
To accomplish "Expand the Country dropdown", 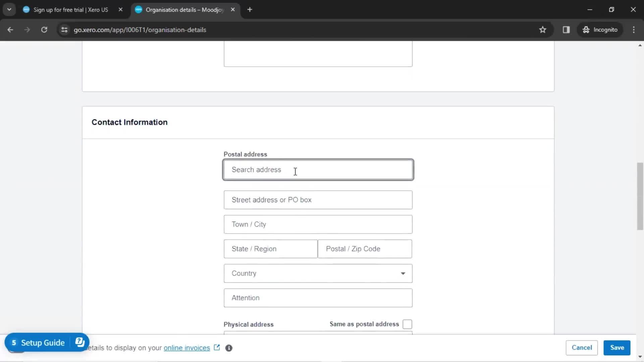I will point(318,273).
